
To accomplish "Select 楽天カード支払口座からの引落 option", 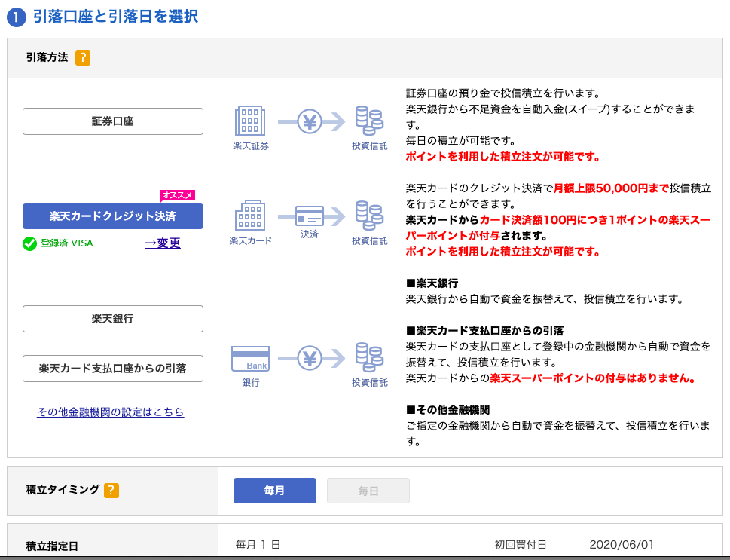I will click(x=113, y=369).
